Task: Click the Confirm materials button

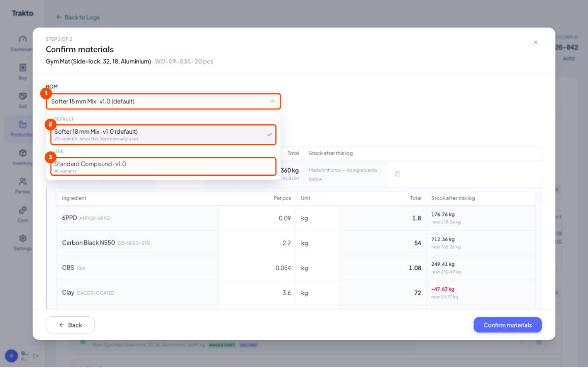Action: (508, 325)
